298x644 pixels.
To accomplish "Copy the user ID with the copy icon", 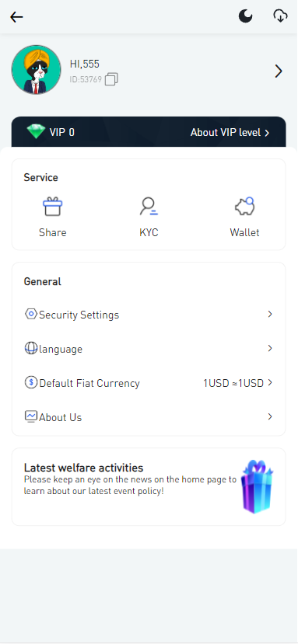I will [x=111, y=79].
